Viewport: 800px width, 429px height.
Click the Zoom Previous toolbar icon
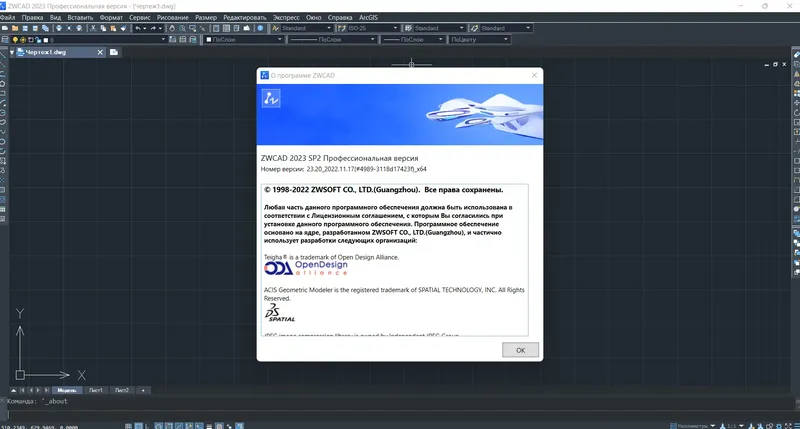click(x=203, y=28)
